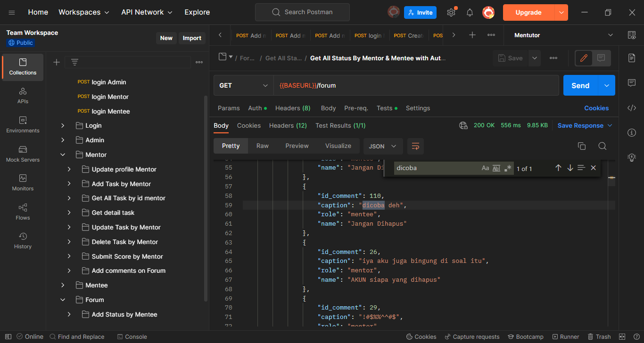This screenshot has height=343, width=644.
Task: Click the Cookies link beside request tabs
Action: [x=596, y=108]
